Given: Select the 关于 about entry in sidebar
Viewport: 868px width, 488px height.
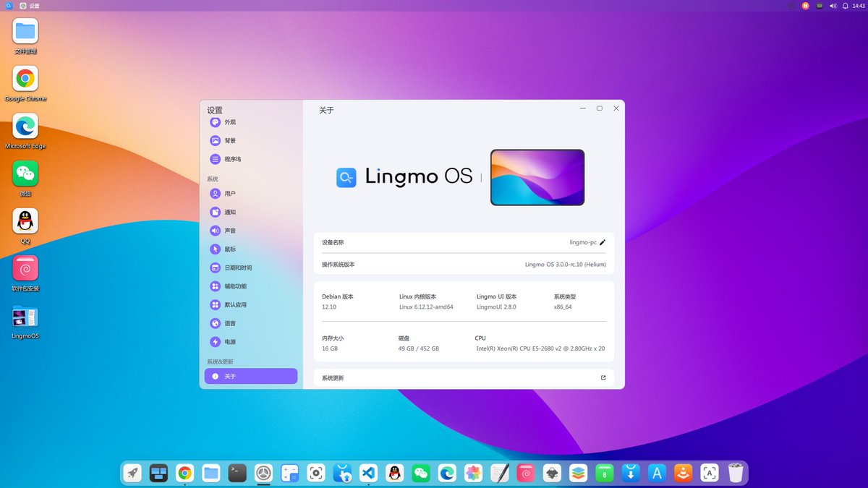Looking at the screenshot, I should (250, 376).
